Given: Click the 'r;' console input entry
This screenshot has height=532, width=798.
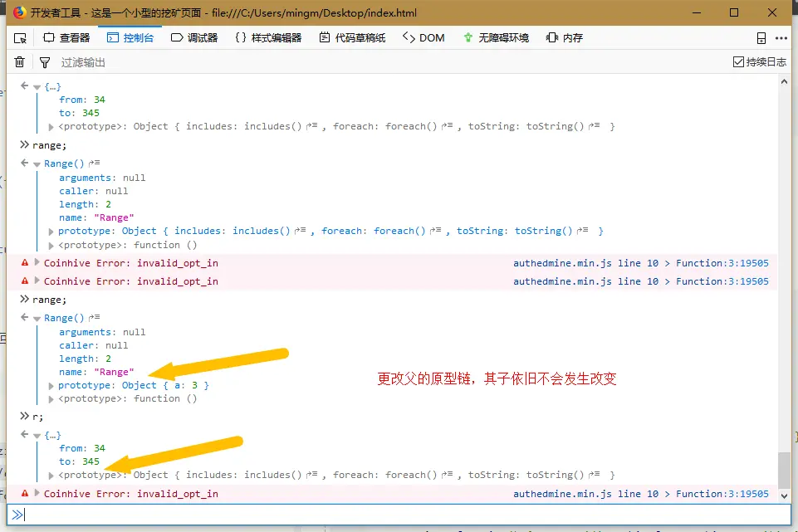Looking at the screenshot, I should [37, 417].
